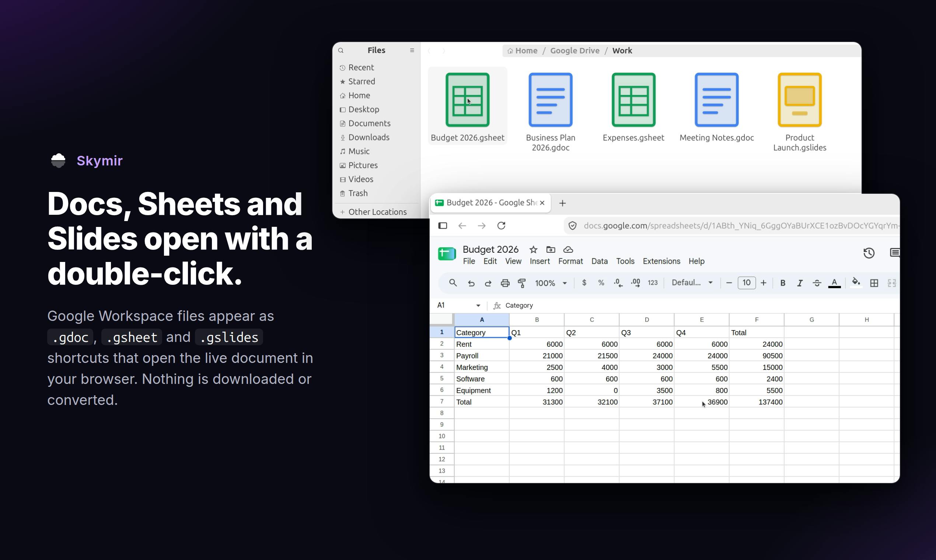Decrease font size with minus button

pyautogui.click(x=729, y=283)
